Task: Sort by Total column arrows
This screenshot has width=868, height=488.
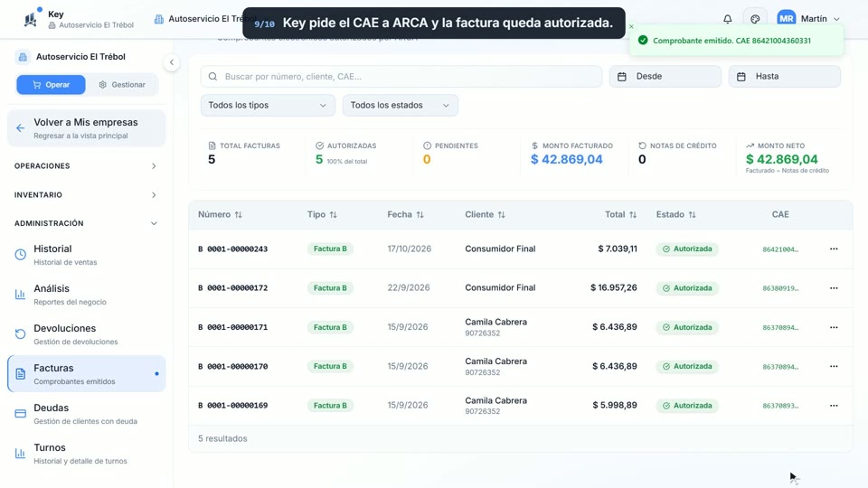Action: 633,215
